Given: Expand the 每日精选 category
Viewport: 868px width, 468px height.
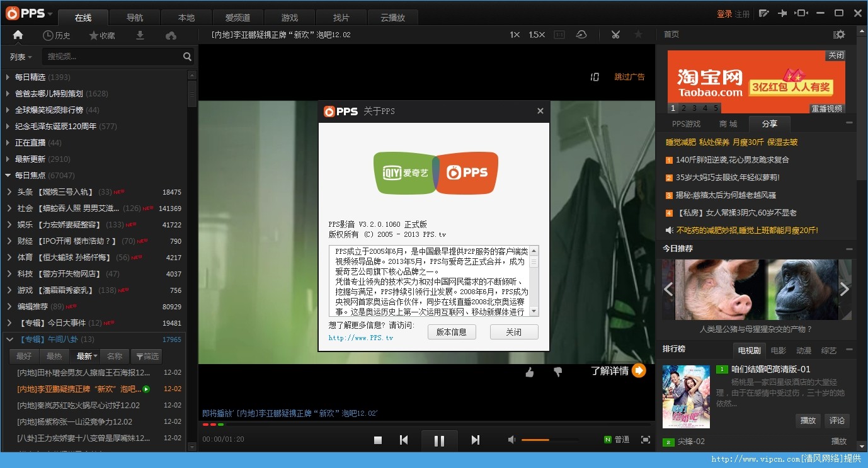Looking at the screenshot, I should 8,77.
